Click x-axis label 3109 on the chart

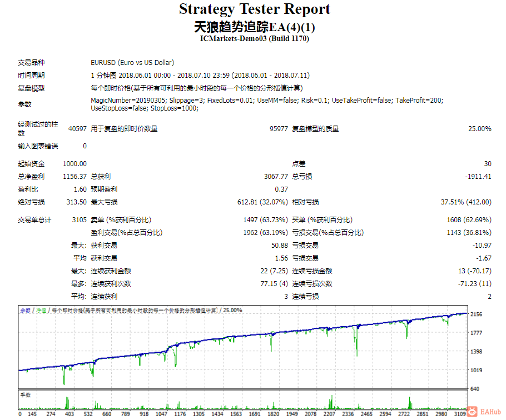pyautogui.click(x=460, y=414)
